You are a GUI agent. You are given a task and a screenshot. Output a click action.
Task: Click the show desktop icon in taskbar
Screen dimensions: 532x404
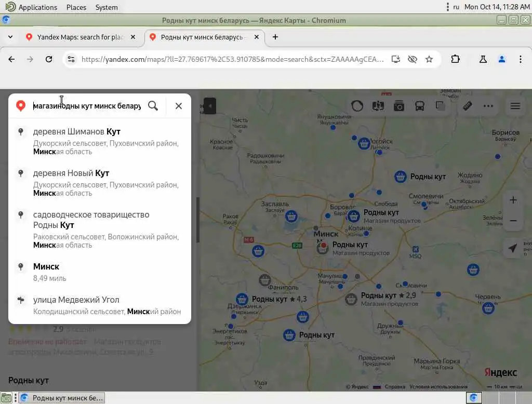(6, 398)
